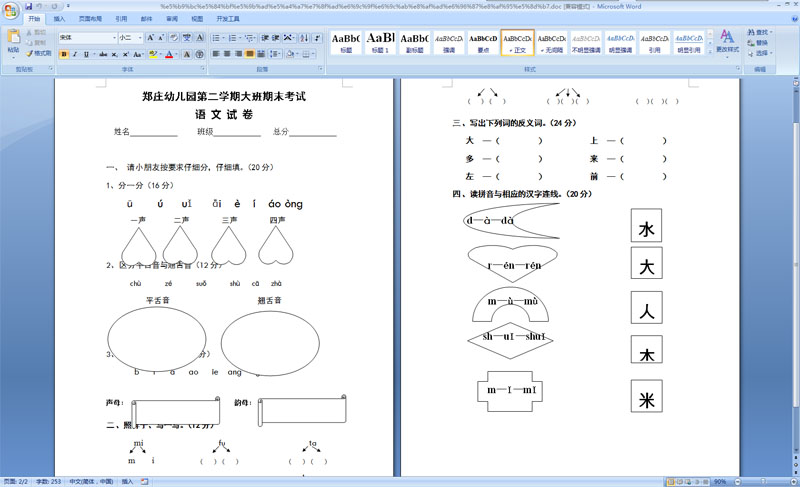Justify the paragraph text
Viewport: 800px width, 487px height.
tap(249, 54)
